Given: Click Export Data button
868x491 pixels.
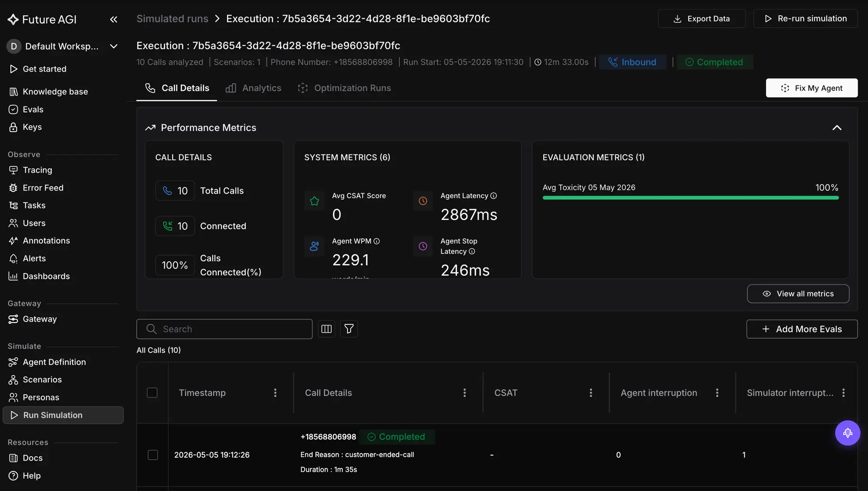Looking at the screenshot, I should pos(701,19).
